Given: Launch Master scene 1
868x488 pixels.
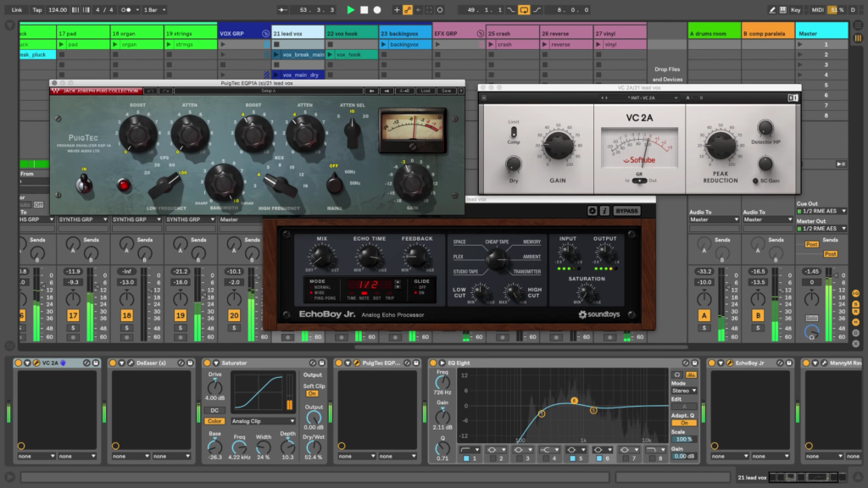Looking at the screenshot, I should pos(800,44).
